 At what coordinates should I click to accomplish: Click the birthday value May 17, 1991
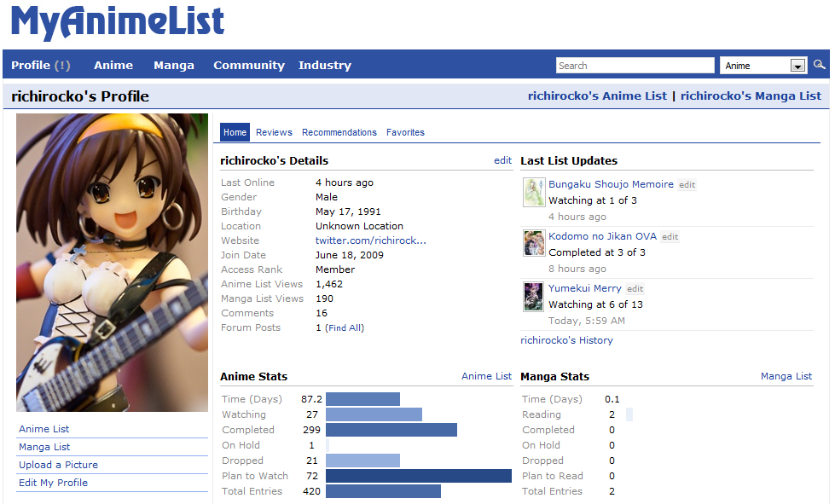click(x=348, y=211)
